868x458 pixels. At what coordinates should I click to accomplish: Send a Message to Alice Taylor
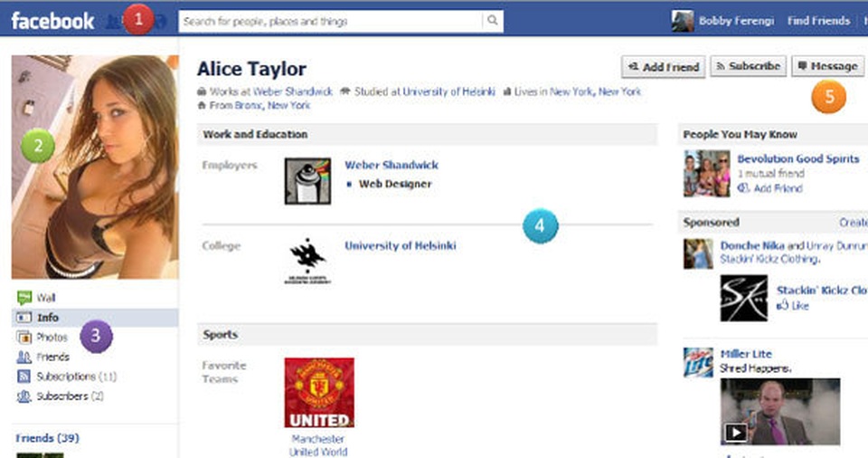[827, 66]
